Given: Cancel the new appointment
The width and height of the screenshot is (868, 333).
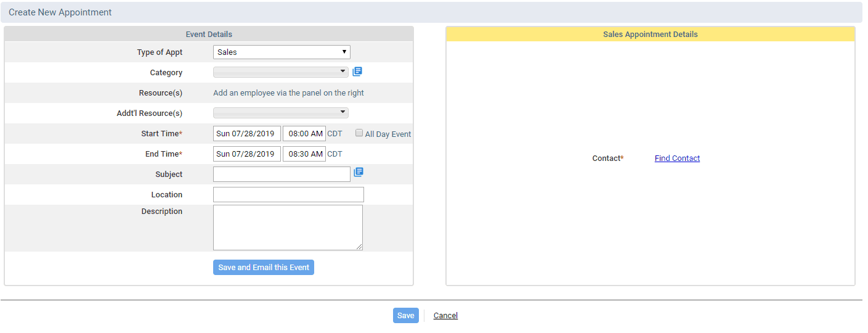Looking at the screenshot, I should pyautogui.click(x=445, y=316).
